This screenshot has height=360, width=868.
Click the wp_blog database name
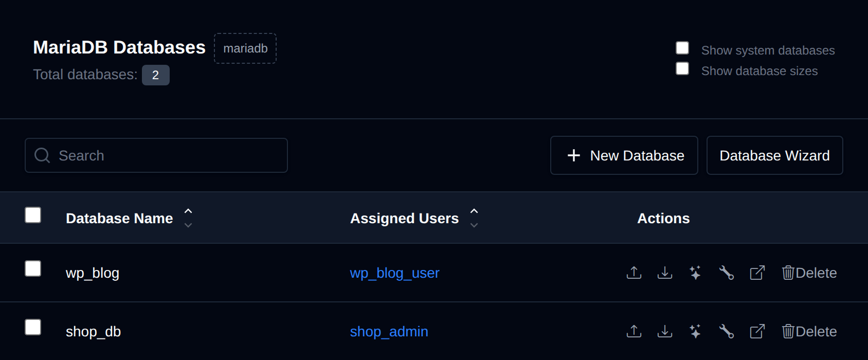93,273
